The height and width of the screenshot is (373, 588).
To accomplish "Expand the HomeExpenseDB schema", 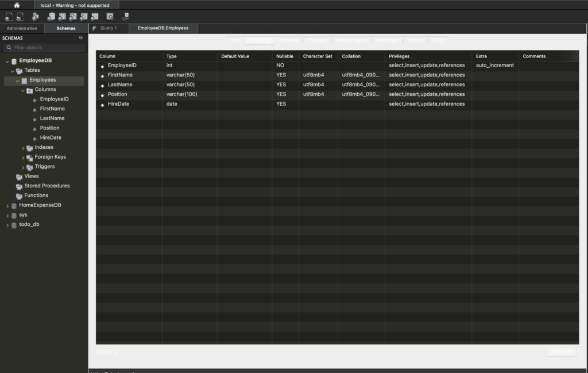I will pos(7,205).
